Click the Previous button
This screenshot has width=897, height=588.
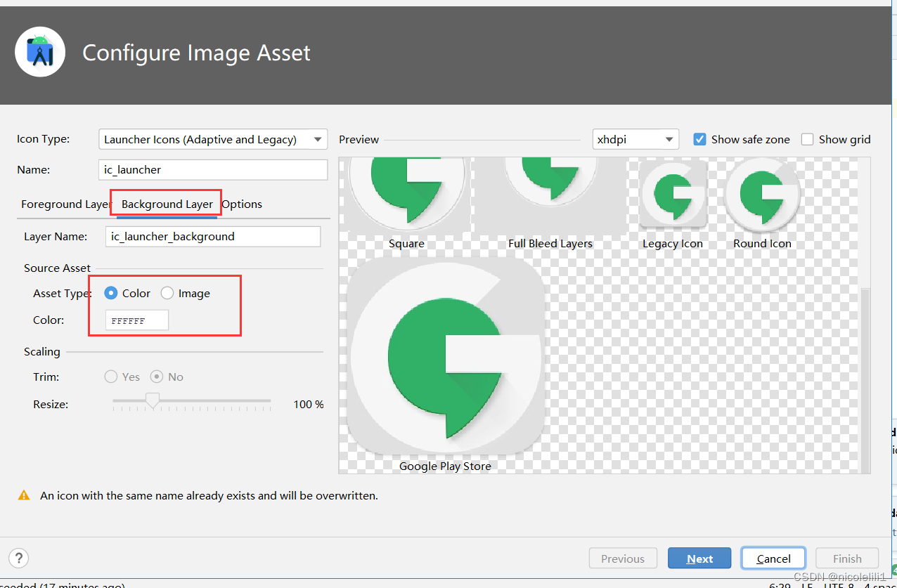(623, 558)
